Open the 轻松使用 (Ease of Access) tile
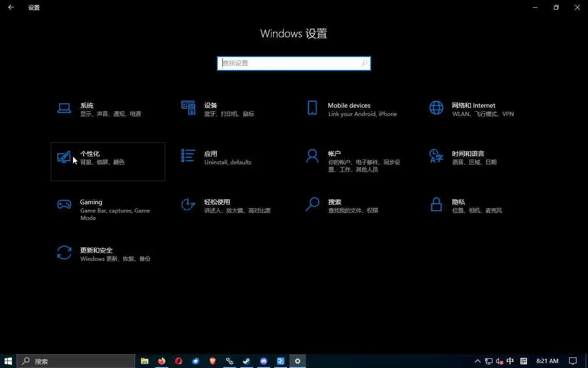This screenshot has height=368, width=588. coord(232,210)
